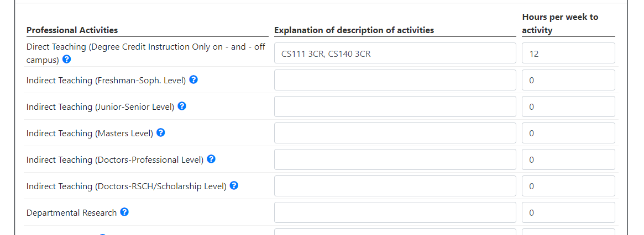Select Masters Level hours per week field
This screenshot has height=235, width=644.
[x=568, y=133]
